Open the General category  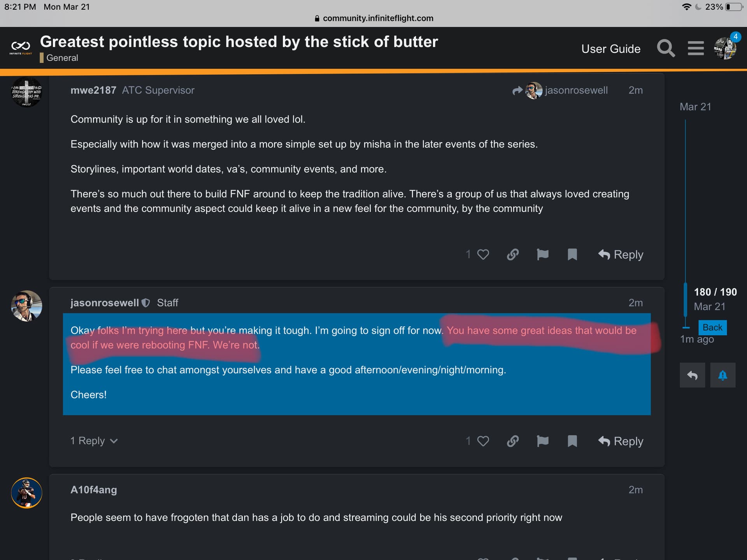point(62,58)
